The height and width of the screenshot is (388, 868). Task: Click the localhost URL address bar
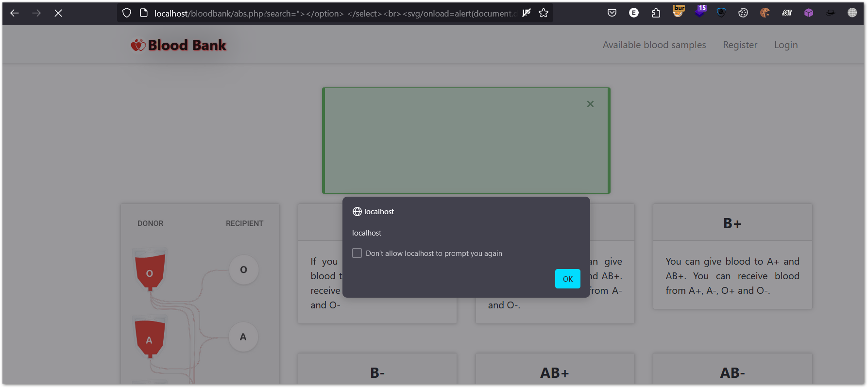[335, 13]
